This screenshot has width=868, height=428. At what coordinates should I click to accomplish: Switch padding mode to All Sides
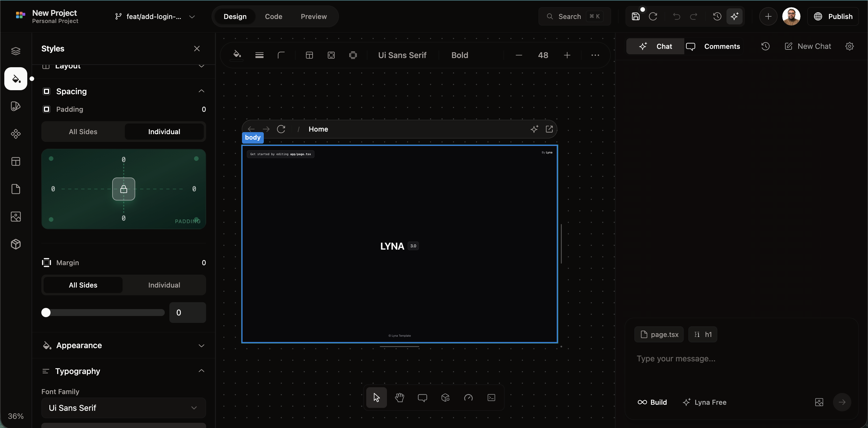pyautogui.click(x=83, y=132)
